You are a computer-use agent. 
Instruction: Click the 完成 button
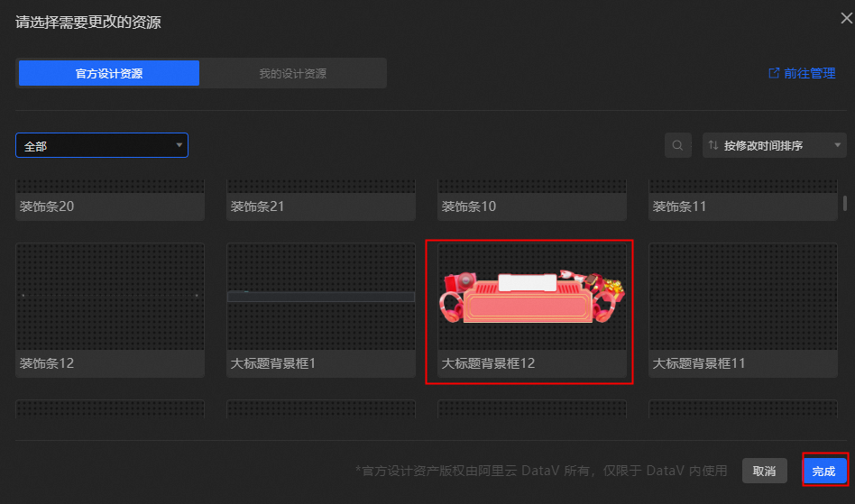[x=823, y=471]
